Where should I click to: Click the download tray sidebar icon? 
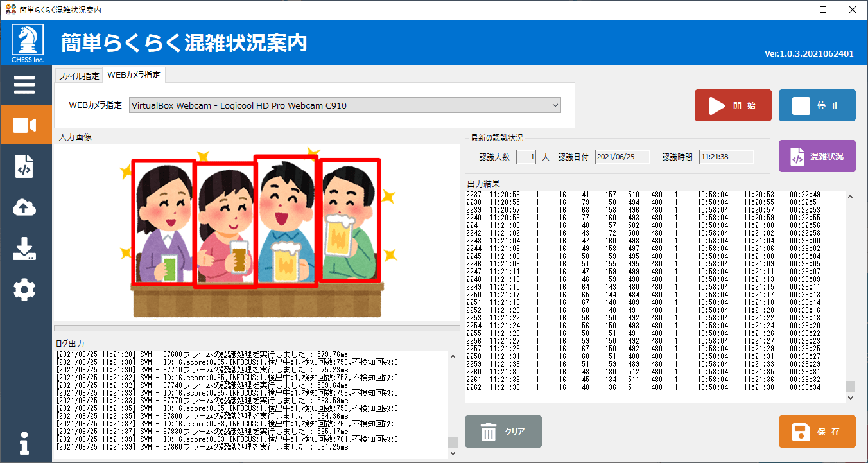click(24, 249)
